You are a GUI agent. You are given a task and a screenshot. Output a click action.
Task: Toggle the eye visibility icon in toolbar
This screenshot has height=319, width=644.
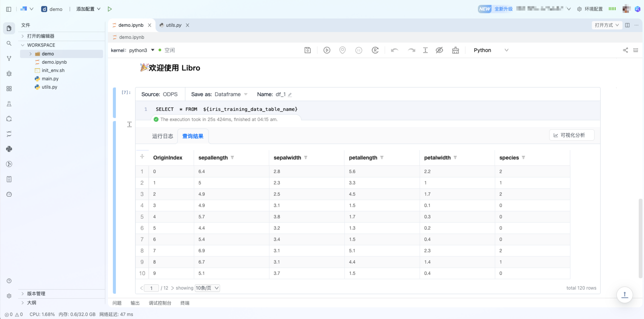pos(439,50)
